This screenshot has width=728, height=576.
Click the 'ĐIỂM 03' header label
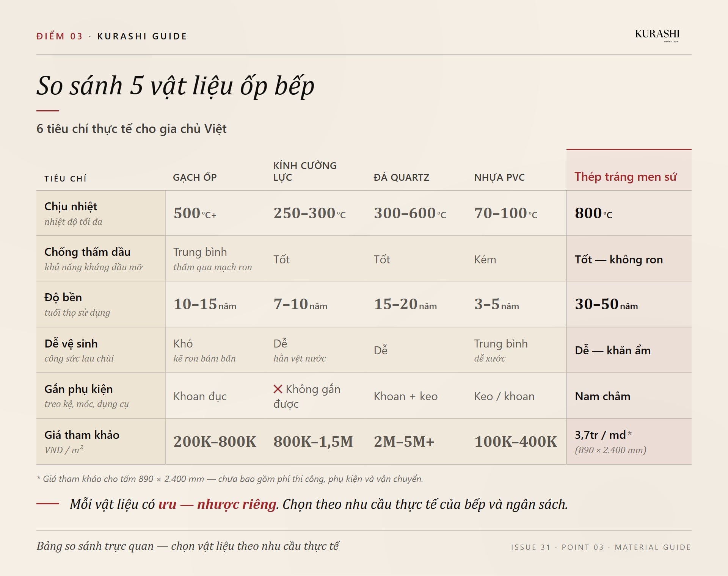coord(60,36)
